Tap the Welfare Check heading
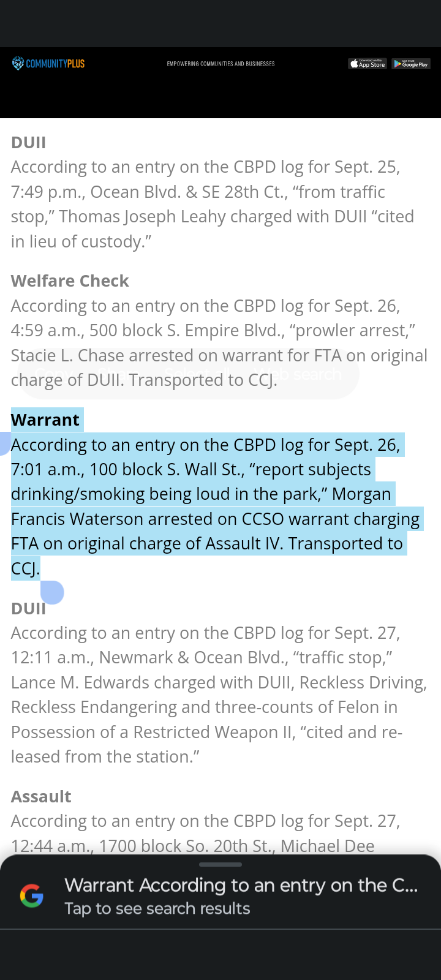This screenshot has height=980, width=441. pyautogui.click(x=70, y=281)
